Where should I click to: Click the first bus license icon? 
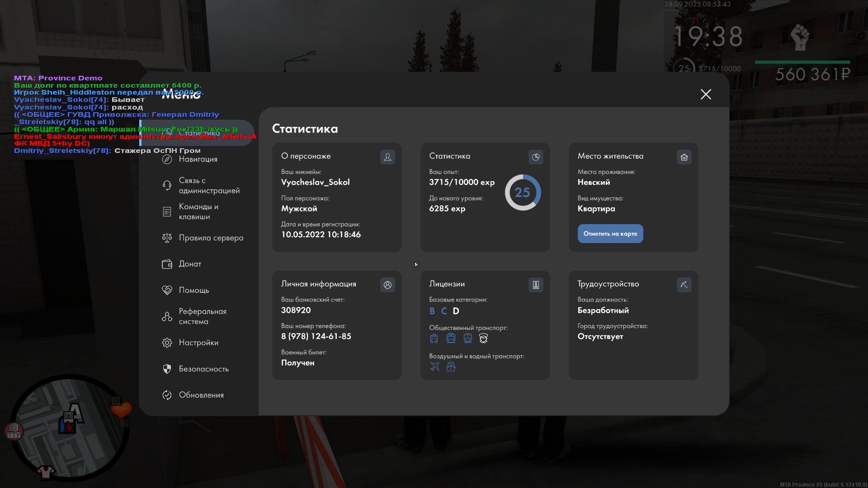tap(434, 338)
